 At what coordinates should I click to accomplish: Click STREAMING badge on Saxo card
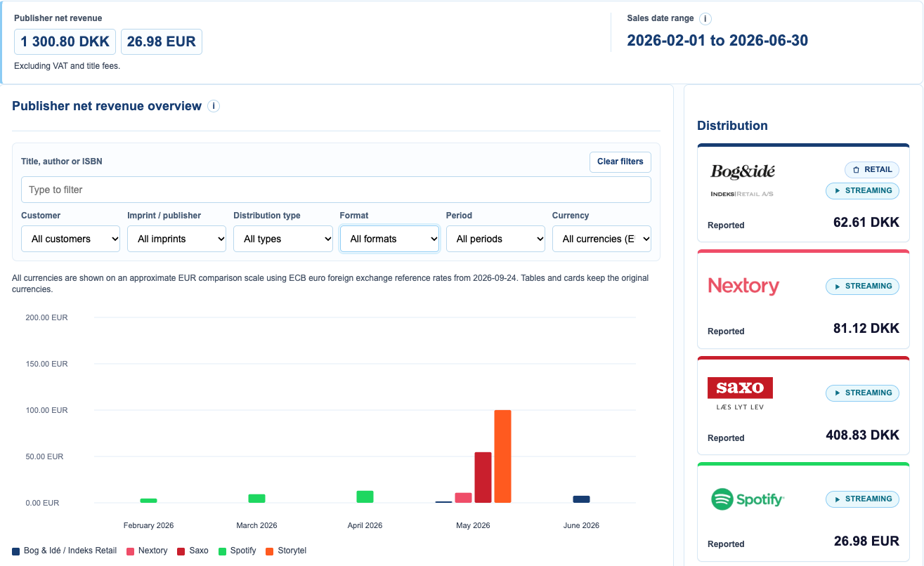(862, 393)
